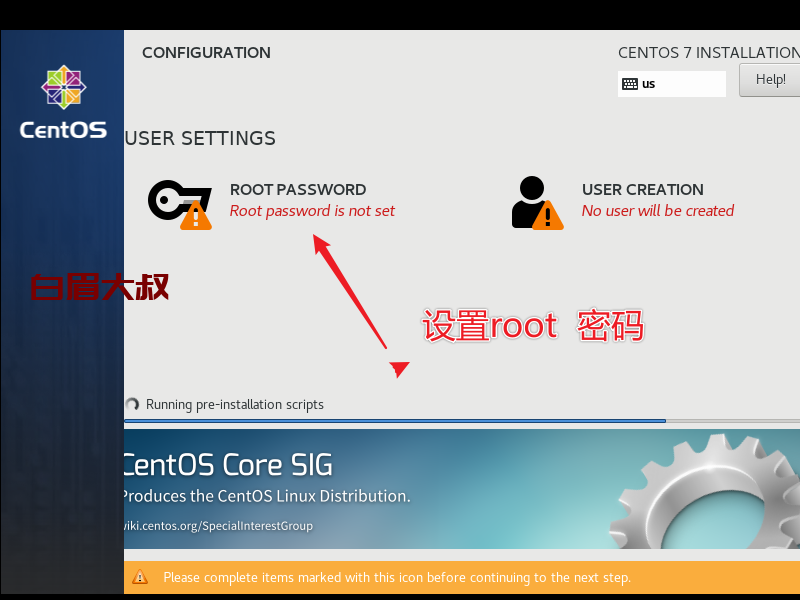Click 'No user will be created' status
The height and width of the screenshot is (600, 800).
click(658, 211)
